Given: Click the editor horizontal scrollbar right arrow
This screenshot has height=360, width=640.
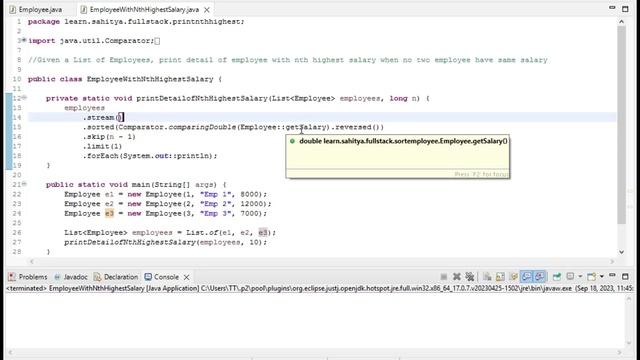Looking at the screenshot, I should (x=612, y=261).
